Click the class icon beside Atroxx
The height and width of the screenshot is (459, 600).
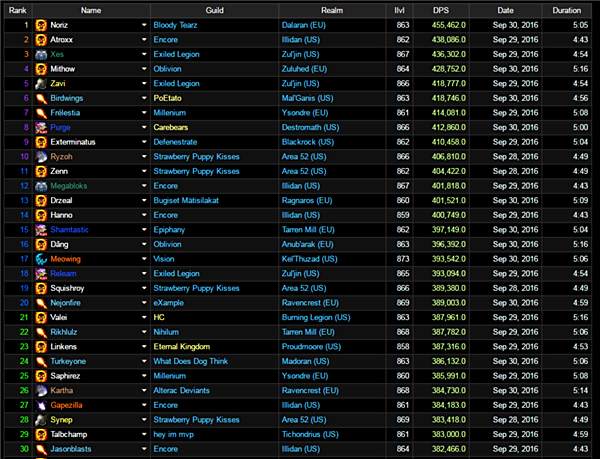(41, 40)
